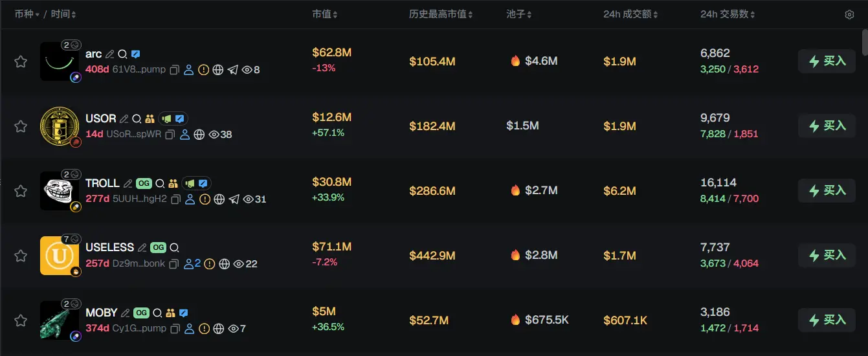The image size is (868, 356).
Task: Buy USELESS with the 买入 button
Action: point(827,256)
